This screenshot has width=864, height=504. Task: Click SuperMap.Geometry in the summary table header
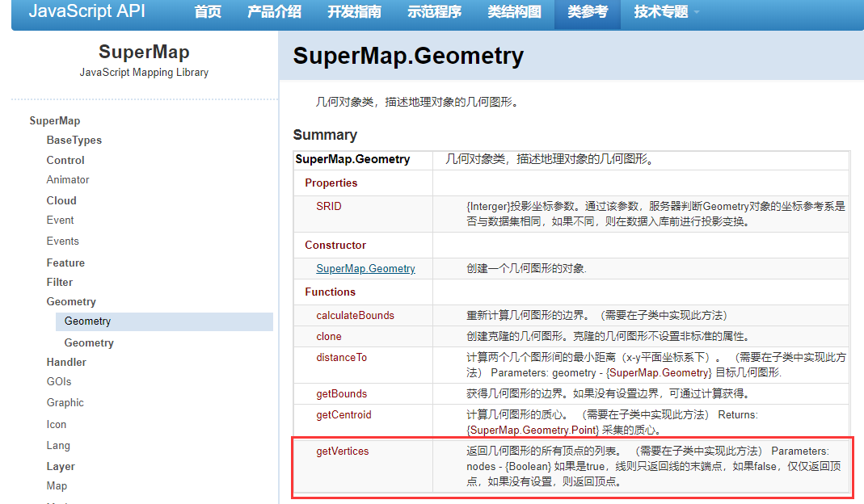click(352, 159)
